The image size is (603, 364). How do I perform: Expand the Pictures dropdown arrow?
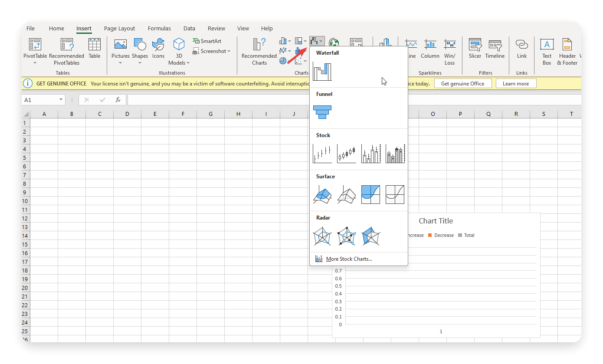[120, 63]
